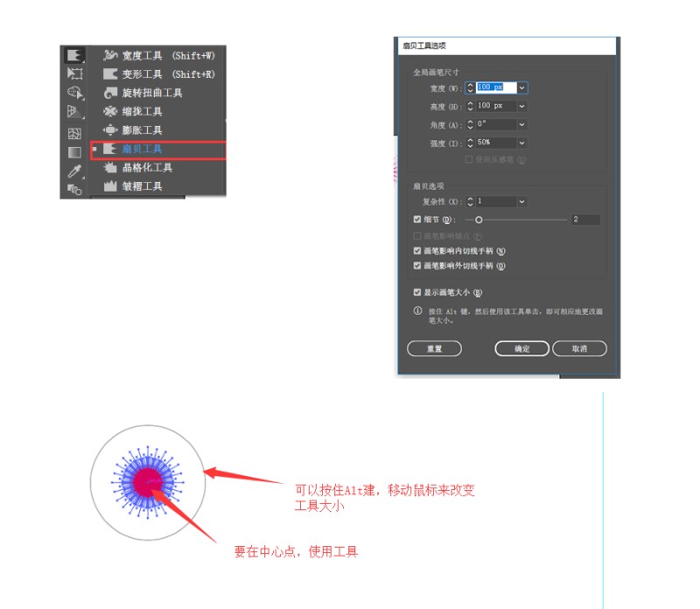Select the gradient tool in the toolbar
The image size is (700, 609).
74,152
